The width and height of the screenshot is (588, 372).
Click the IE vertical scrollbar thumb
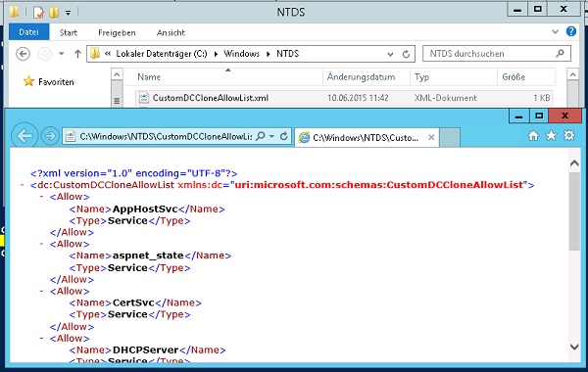pyautogui.click(x=574, y=211)
